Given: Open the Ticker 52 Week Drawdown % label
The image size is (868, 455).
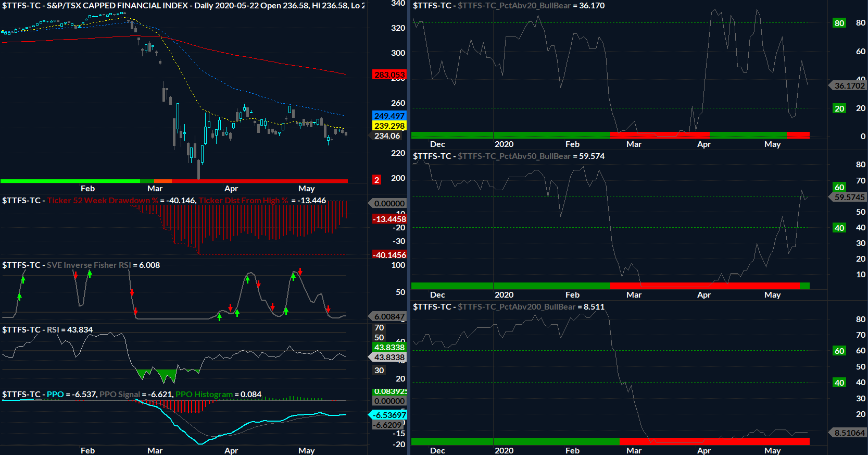Looking at the screenshot, I should tap(102, 200).
